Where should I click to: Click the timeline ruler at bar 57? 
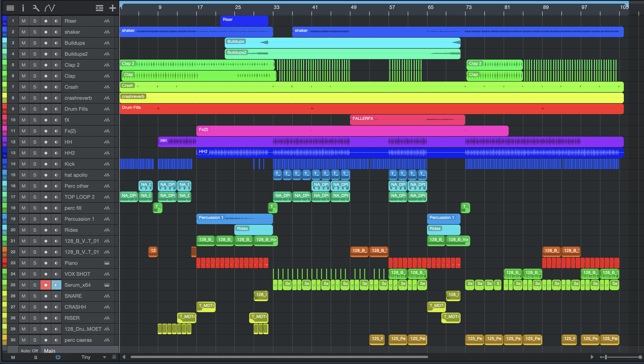point(392,8)
